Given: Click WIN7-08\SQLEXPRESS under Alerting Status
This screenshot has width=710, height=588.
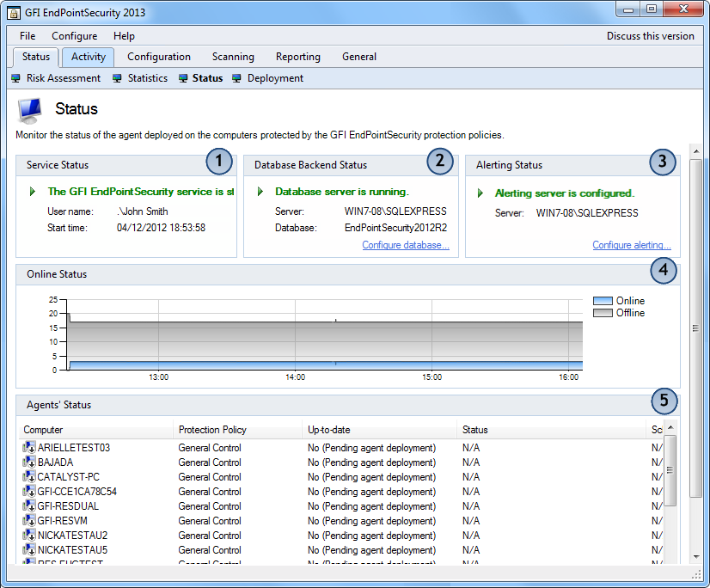Looking at the screenshot, I should 587,213.
